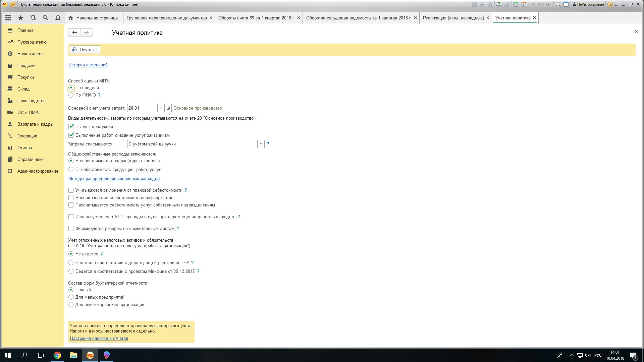Screen dimensions: 644x362
Task: Uncheck the Выпуск продукции checkbox
Action: click(x=71, y=127)
